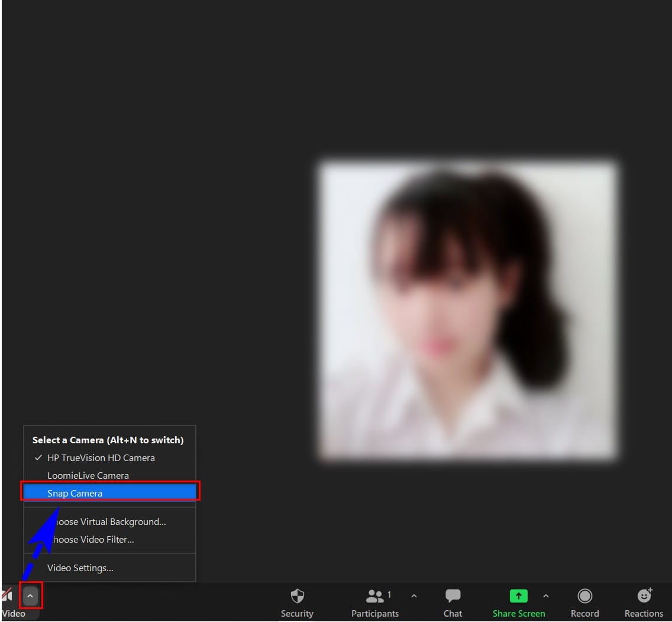Open the Chat bubble icon
Image resolution: width=672 pixels, height=622 pixels.
click(453, 595)
